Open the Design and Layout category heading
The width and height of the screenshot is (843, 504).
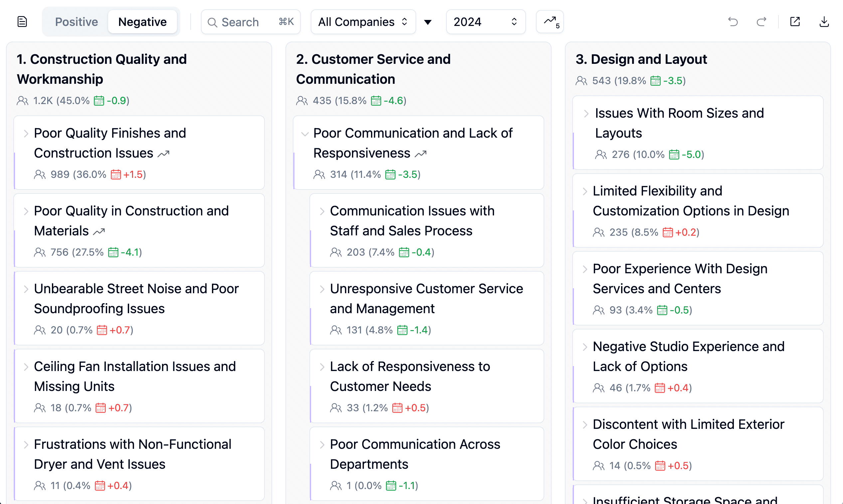coord(641,59)
